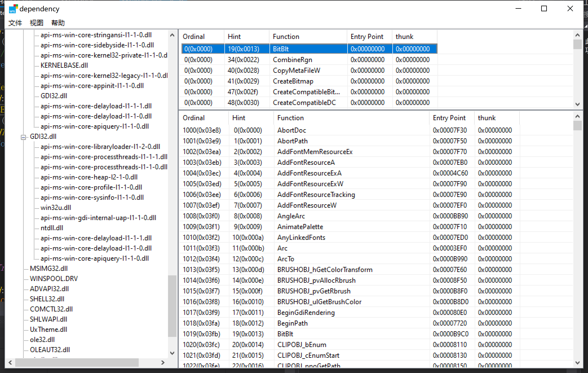Select SHELL32.dll tree item

[x=47, y=299]
